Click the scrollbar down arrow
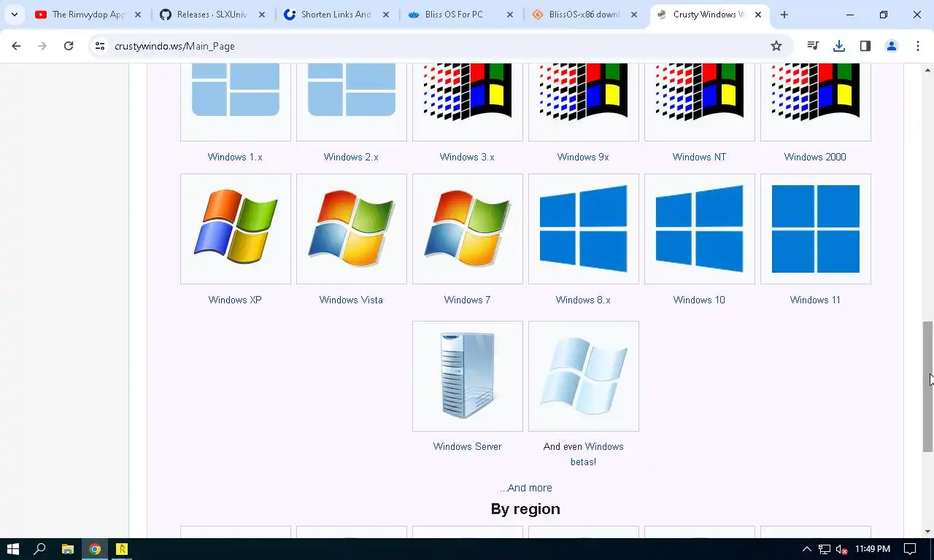Viewport: 934px width, 560px height. click(928, 532)
